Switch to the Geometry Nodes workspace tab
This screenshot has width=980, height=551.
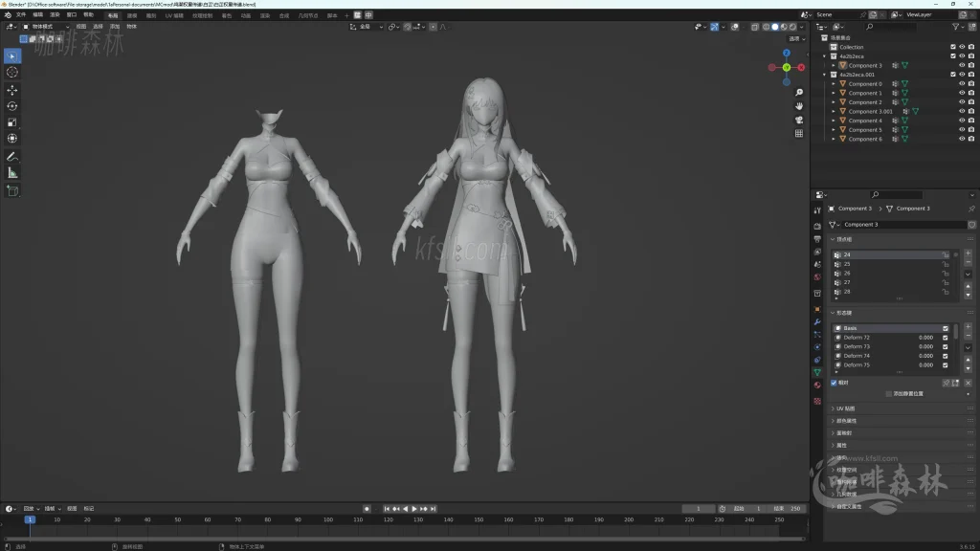pos(307,15)
